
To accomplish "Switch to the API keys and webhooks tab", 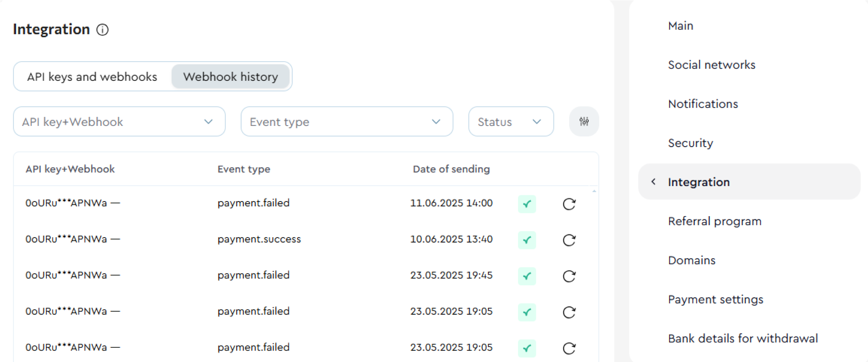I will [x=92, y=77].
